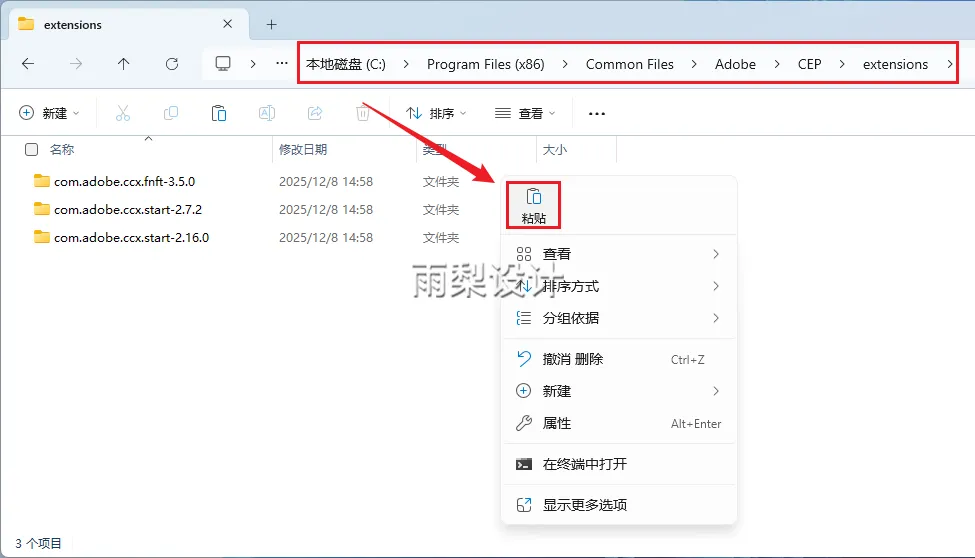Select the com.adobe.ccx.start-2.16.0 folder name

[131, 237]
